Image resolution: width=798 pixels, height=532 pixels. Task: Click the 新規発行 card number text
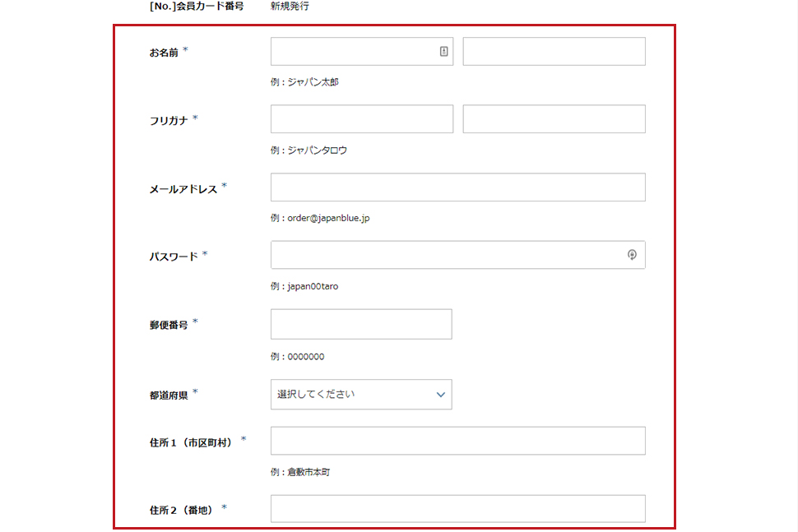pos(290,6)
